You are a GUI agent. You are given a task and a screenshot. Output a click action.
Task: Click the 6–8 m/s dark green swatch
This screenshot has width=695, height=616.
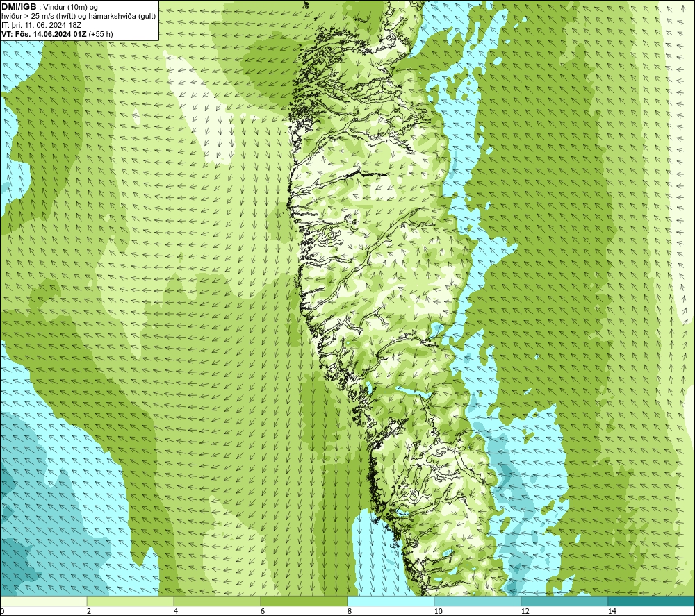(x=304, y=601)
